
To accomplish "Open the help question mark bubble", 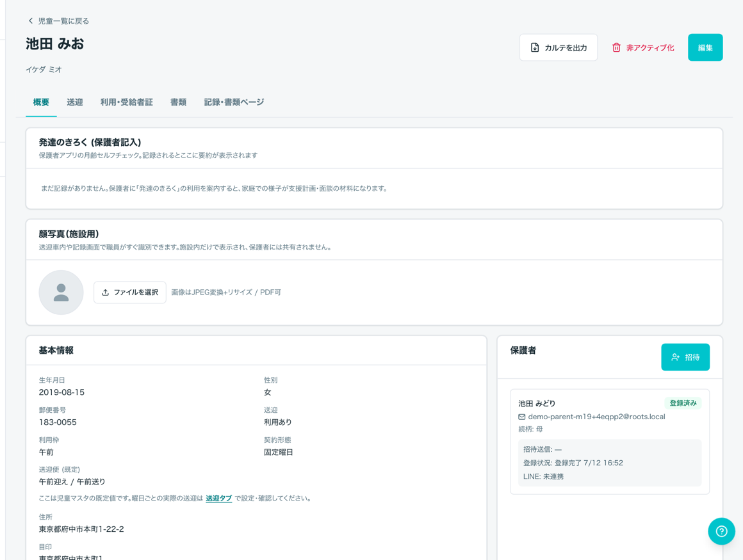I will pos(721,531).
